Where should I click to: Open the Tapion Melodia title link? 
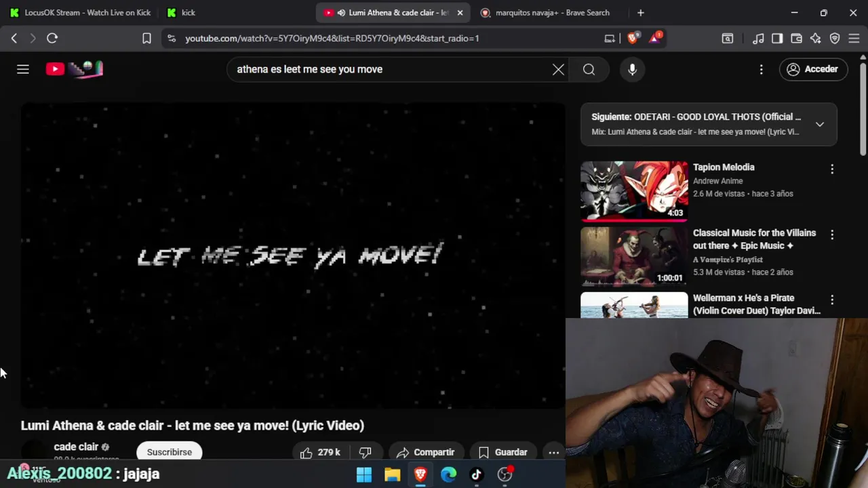coord(724,167)
